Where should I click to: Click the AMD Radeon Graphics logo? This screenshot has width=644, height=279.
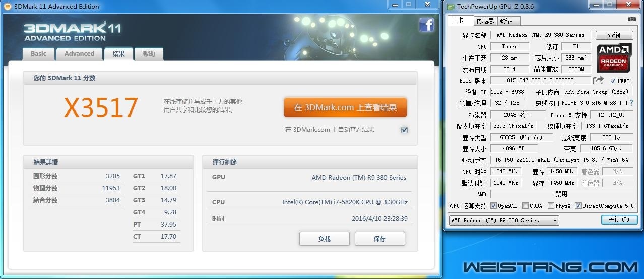pos(614,58)
